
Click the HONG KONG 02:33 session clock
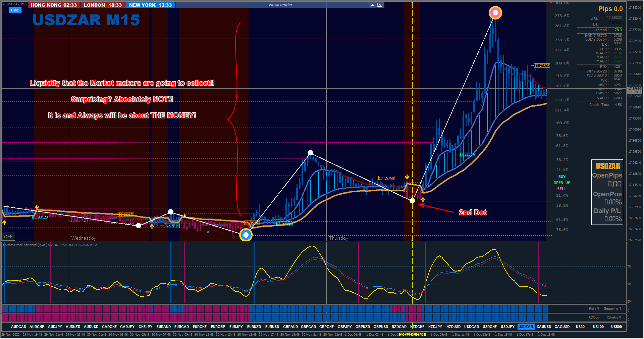point(54,5)
